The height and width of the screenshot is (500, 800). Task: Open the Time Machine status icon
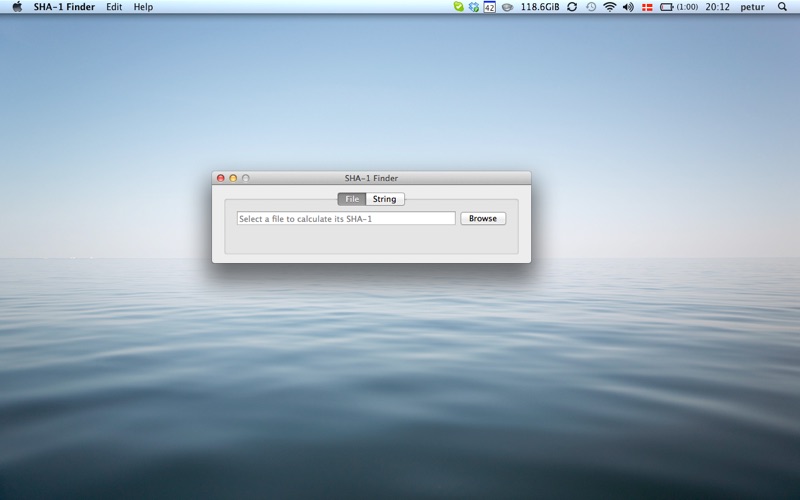pyautogui.click(x=591, y=7)
